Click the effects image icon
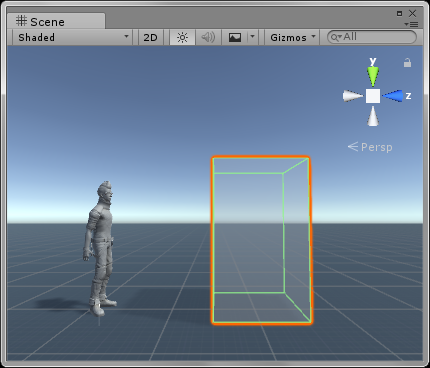 pos(235,37)
